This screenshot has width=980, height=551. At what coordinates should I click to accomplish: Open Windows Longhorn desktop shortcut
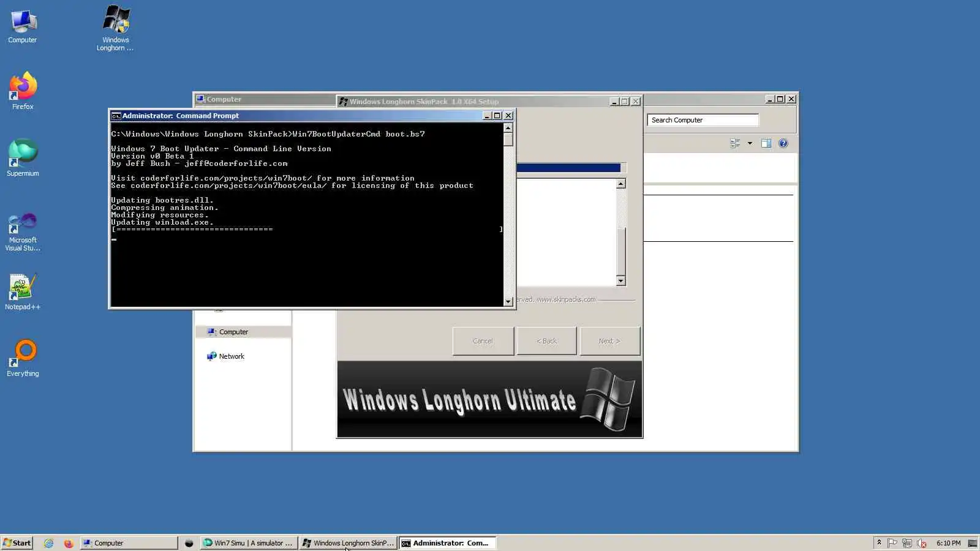click(115, 28)
